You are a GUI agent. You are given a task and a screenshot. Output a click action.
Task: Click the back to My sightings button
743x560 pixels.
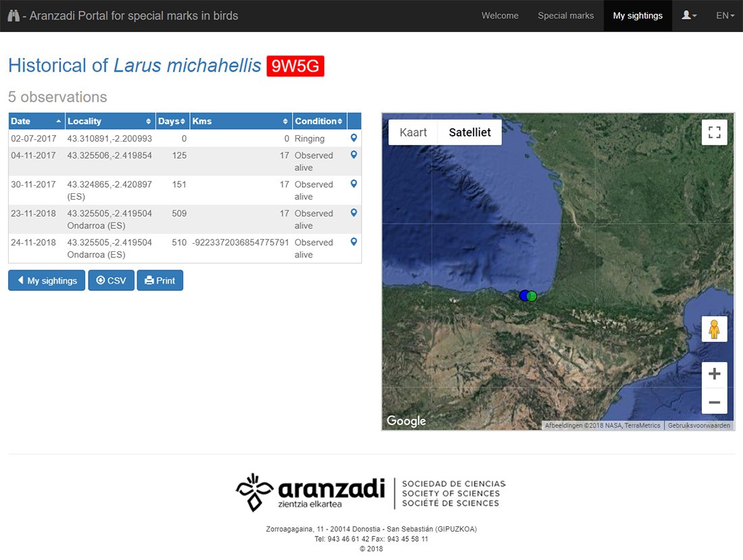click(x=47, y=281)
